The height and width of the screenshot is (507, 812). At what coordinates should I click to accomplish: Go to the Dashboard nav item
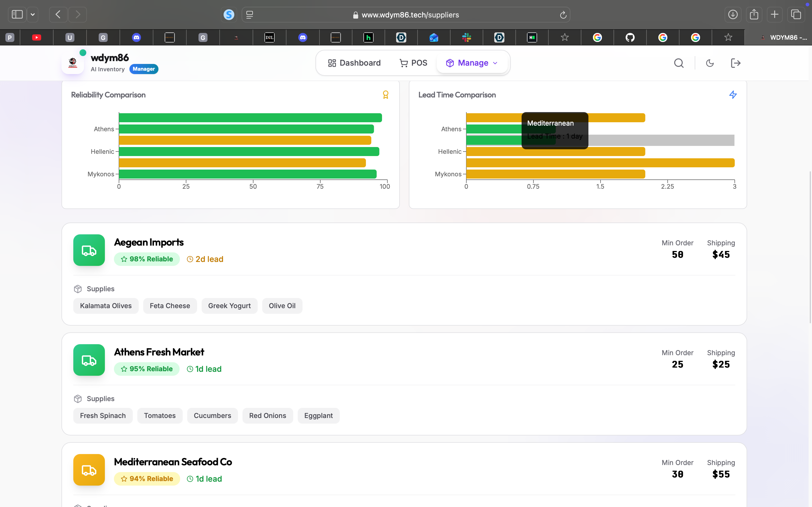(354, 63)
